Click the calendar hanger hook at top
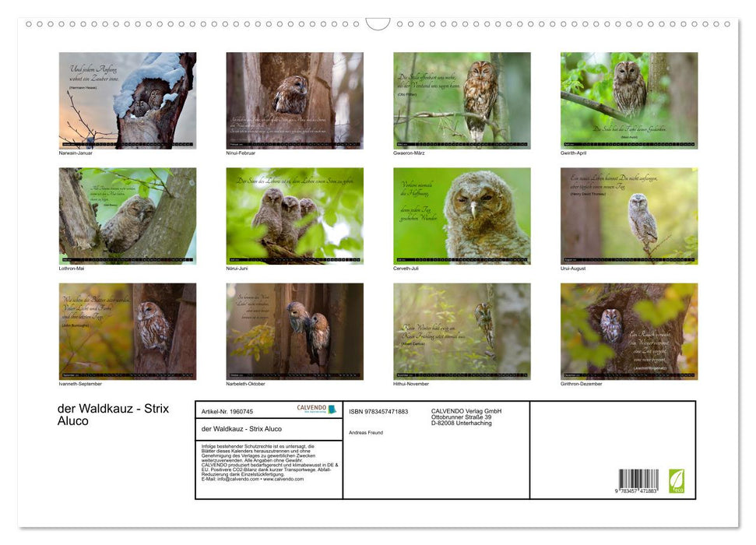Viewport: 756px width, 545px height. [x=378, y=24]
